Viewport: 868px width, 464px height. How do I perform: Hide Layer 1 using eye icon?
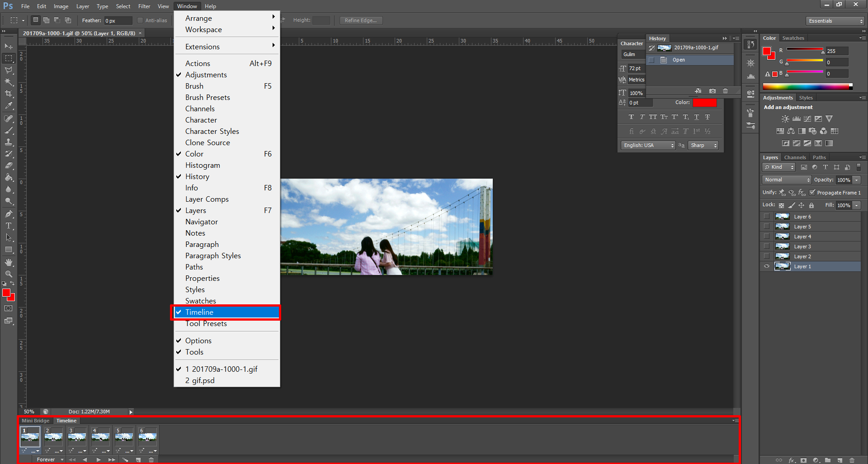click(767, 266)
